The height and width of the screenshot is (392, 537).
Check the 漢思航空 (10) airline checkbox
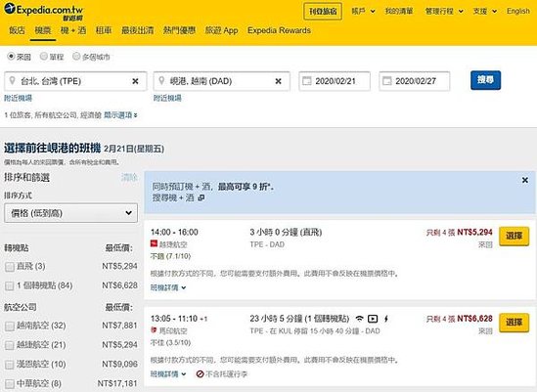coord(10,365)
